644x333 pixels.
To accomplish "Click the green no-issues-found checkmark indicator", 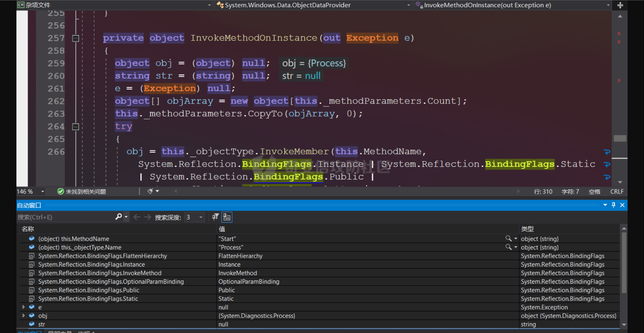I will pos(61,191).
